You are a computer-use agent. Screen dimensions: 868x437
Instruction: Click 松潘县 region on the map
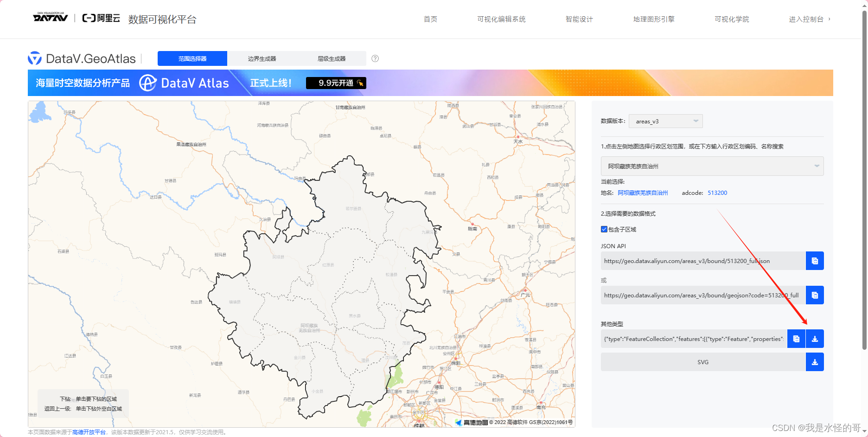point(391,275)
